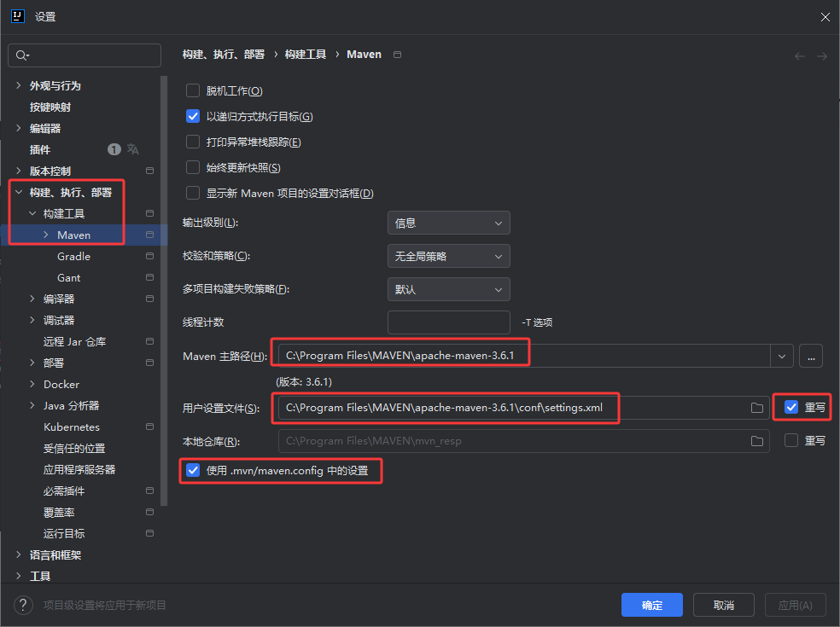This screenshot has width=840, height=627.
Task: Click the back navigation arrow
Action: click(799, 55)
